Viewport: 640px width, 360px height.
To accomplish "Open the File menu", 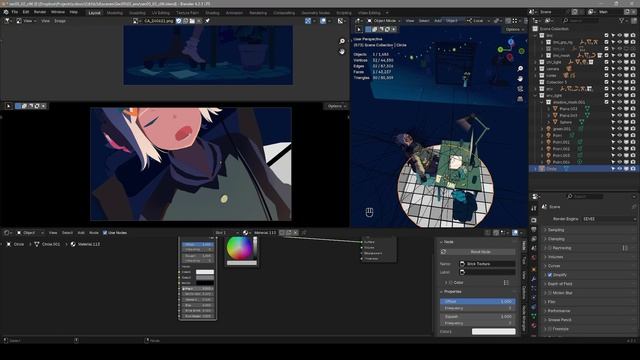I will click(15, 12).
